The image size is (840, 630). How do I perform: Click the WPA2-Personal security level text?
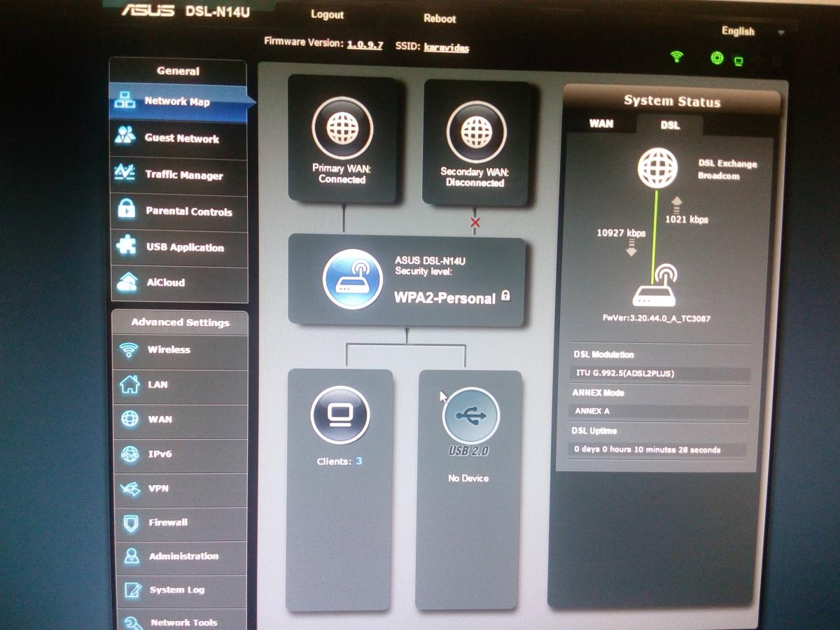(444, 298)
